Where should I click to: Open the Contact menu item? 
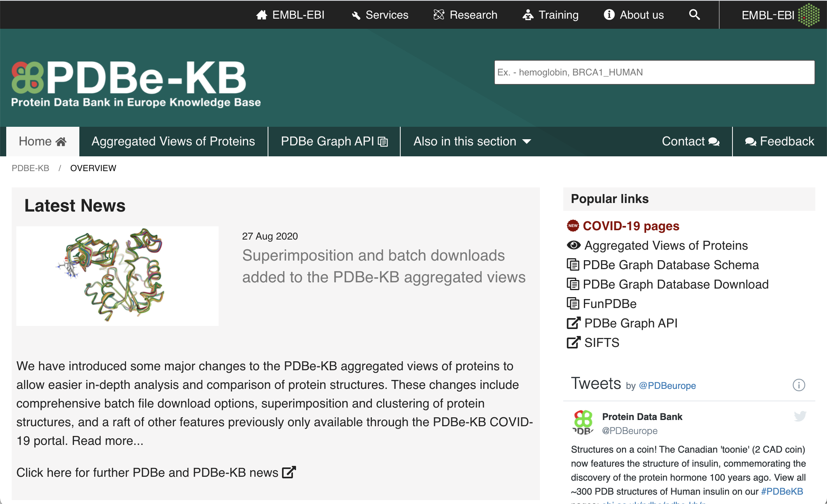click(x=691, y=141)
